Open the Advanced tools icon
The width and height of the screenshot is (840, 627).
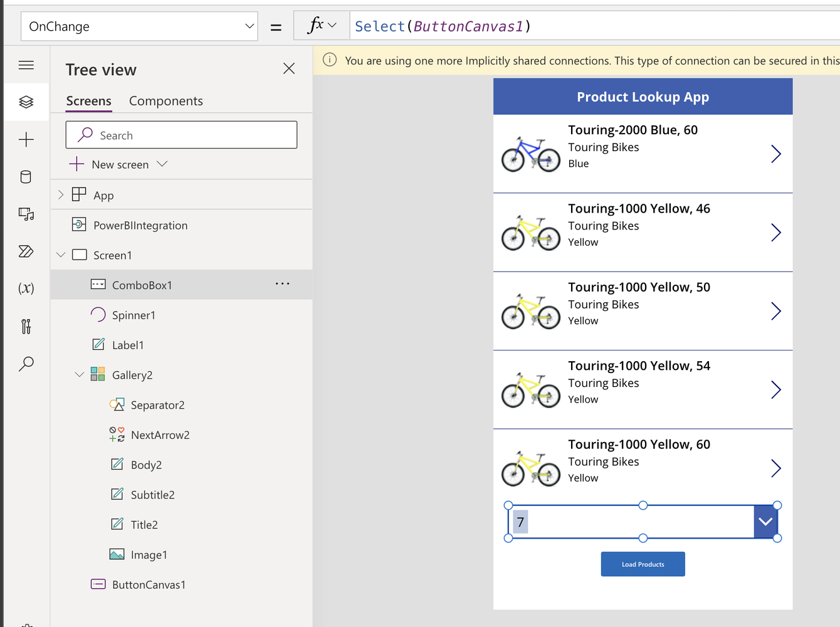[x=26, y=326]
